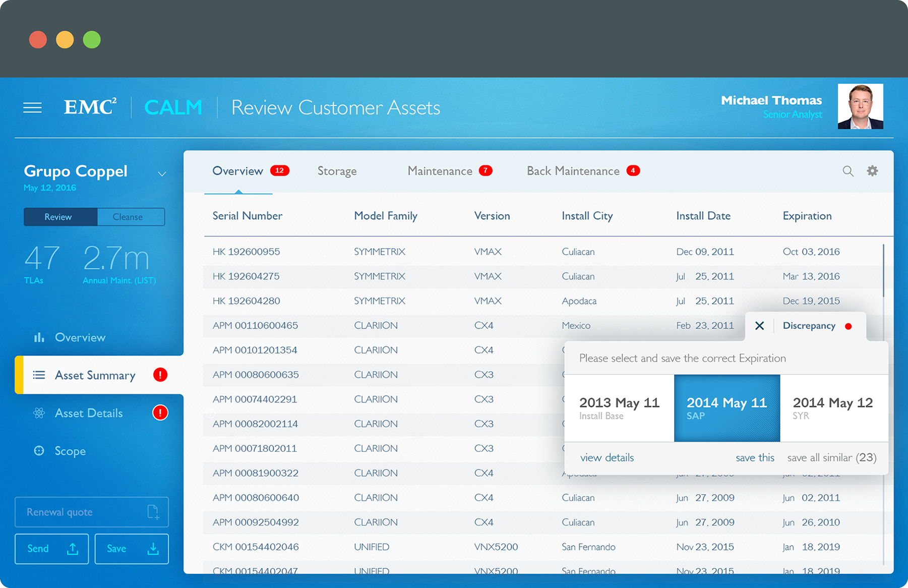
Task: Open the Maintenance tab
Action: pos(440,171)
